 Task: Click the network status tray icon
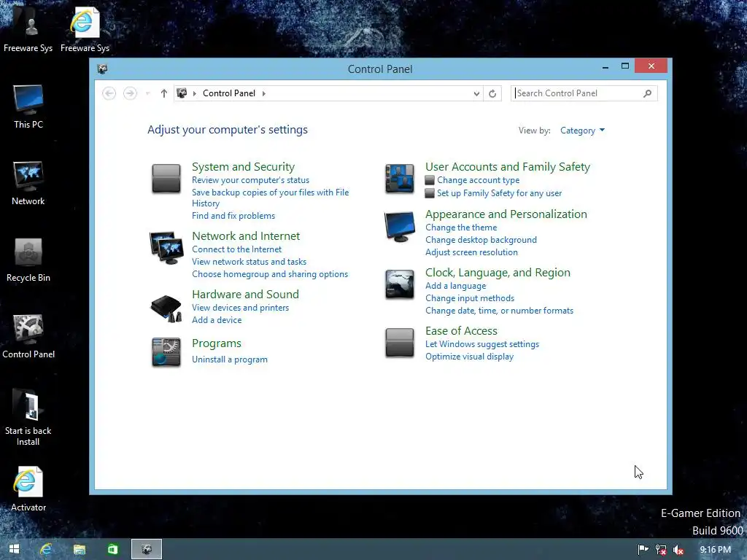click(661, 550)
